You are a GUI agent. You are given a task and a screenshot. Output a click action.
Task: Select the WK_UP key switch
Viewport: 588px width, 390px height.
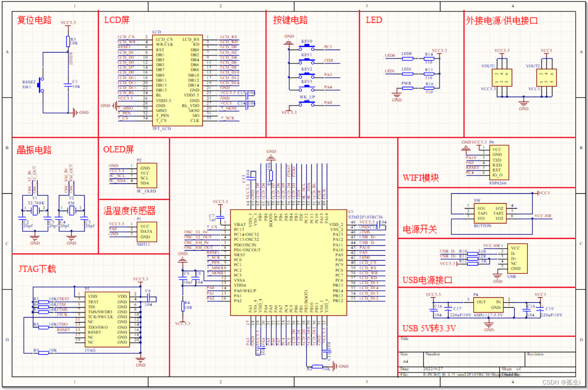(x=307, y=103)
